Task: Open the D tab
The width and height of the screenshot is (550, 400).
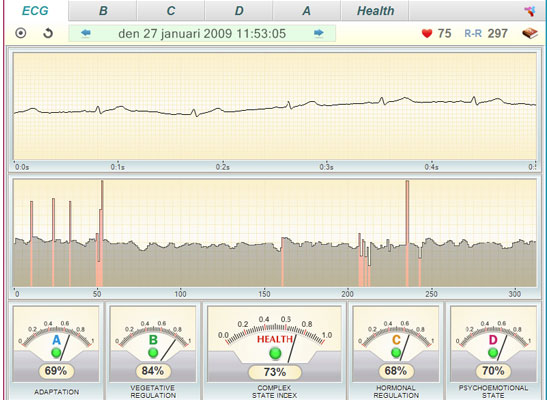Action: (x=239, y=11)
